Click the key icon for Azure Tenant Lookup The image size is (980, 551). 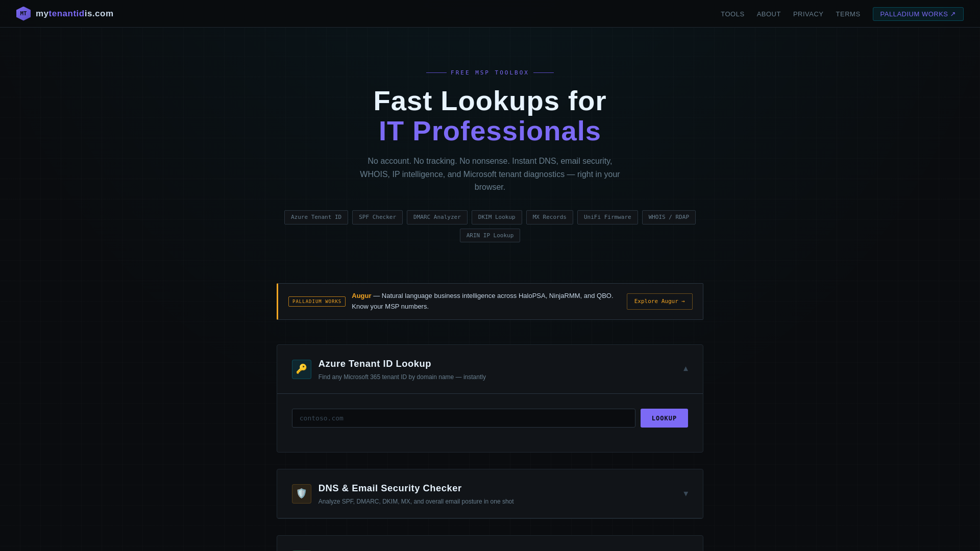[x=302, y=369]
